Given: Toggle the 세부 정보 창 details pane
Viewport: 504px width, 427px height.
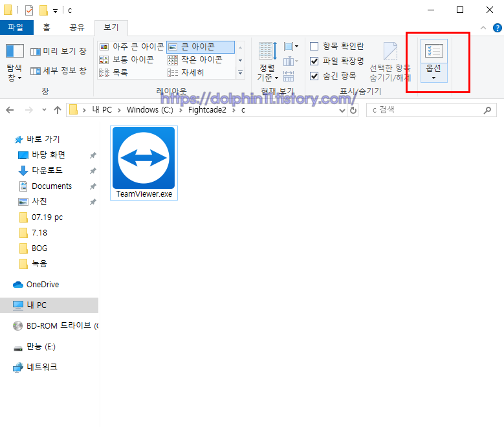Looking at the screenshot, I should coord(58,71).
